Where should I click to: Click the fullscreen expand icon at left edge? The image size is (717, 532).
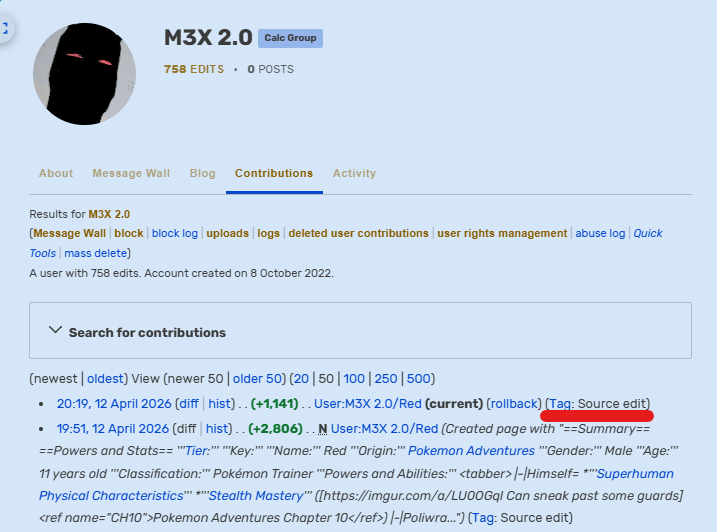[x=5, y=28]
